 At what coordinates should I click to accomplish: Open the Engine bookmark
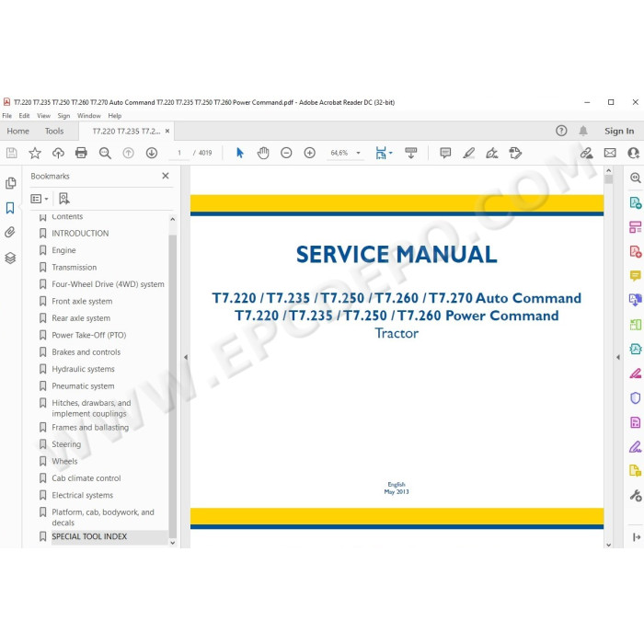click(x=63, y=250)
